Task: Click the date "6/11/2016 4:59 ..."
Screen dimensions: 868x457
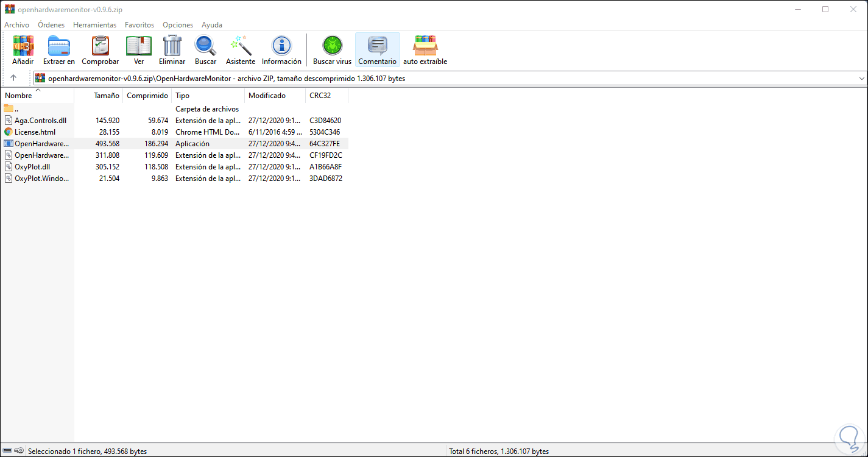Action: [x=275, y=132]
